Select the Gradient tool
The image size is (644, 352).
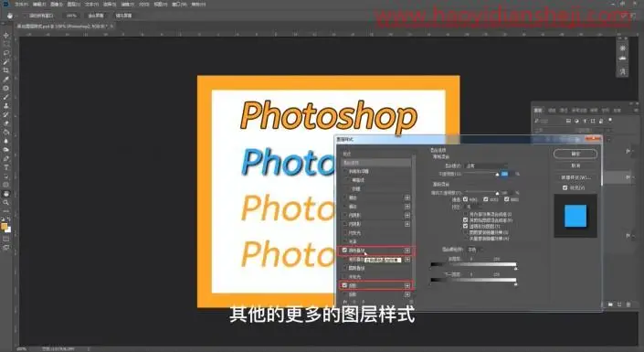5,132
